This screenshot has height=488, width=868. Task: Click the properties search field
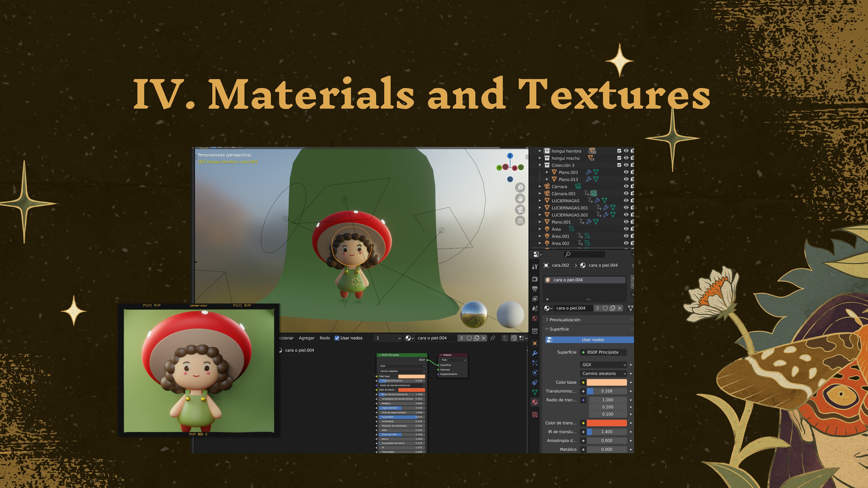[x=584, y=254]
